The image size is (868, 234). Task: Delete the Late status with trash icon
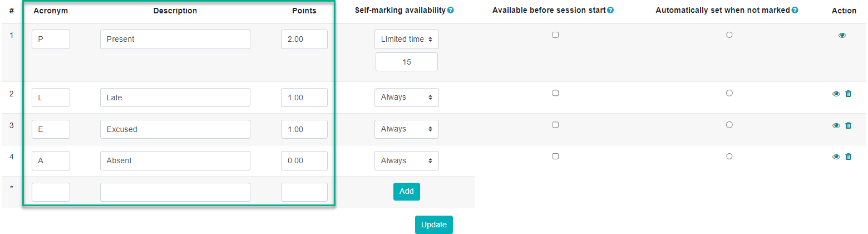(848, 94)
